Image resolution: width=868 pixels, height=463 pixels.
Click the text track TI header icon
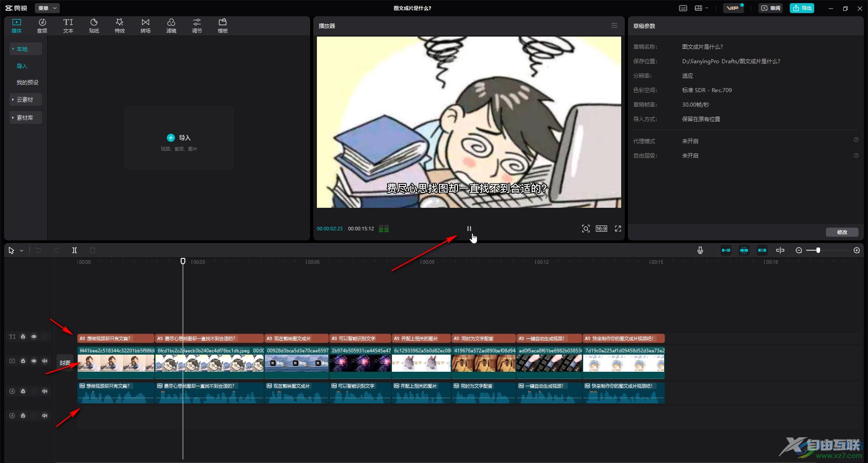(x=12, y=337)
